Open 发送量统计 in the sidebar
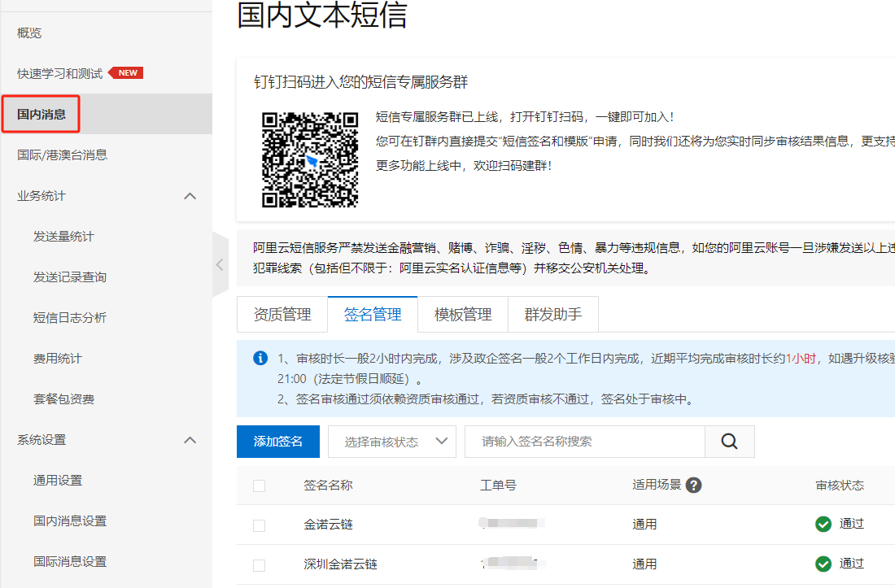 (63, 237)
